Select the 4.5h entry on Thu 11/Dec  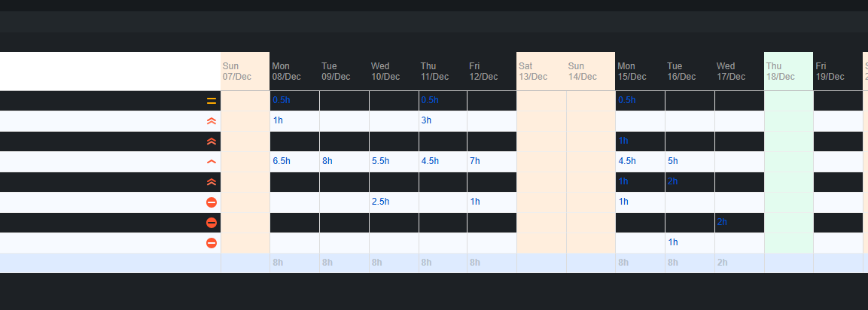click(430, 161)
